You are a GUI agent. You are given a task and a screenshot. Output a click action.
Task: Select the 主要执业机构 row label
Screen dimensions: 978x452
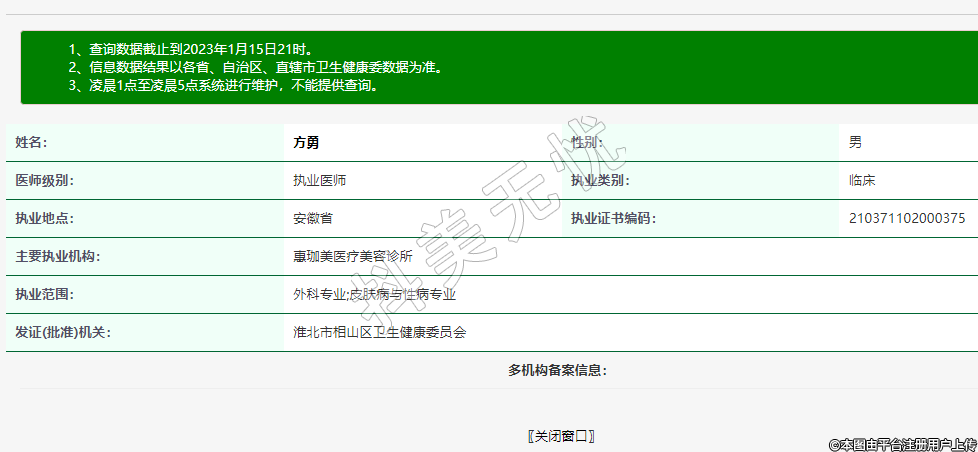57,257
